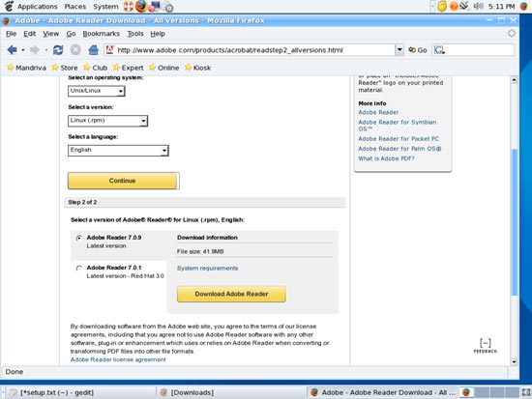Screen dimensions: 532x399
Task: Open the Go menu
Action: coord(71,34)
